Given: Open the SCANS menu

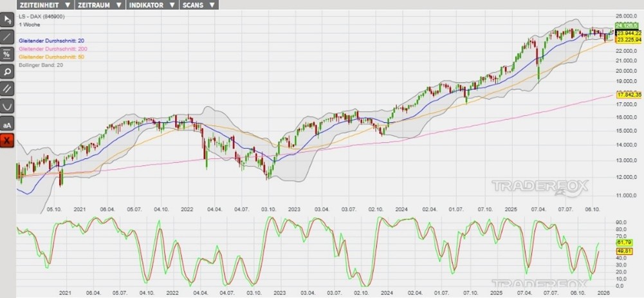Looking at the screenshot, I should (x=199, y=5).
